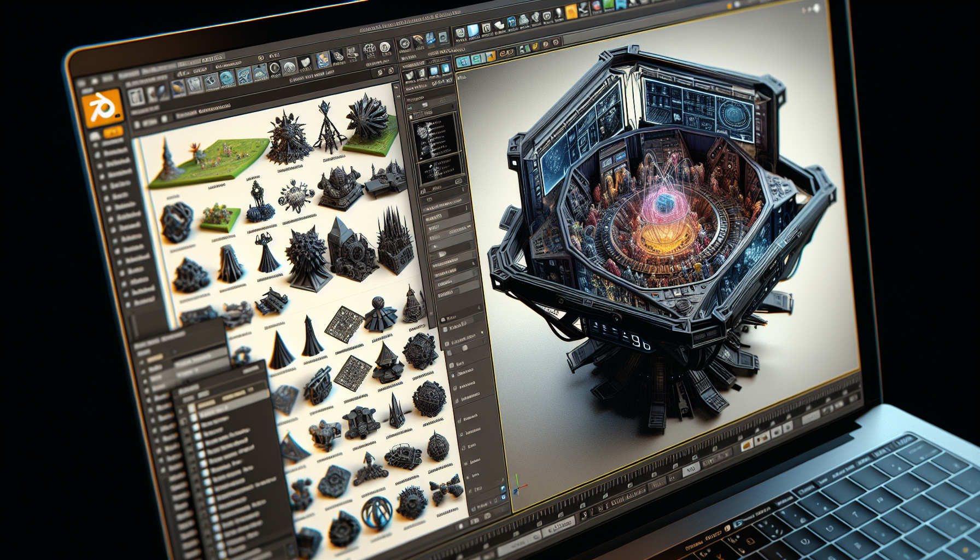Toggle the blue checkbox at properties panel bottom
980x560 pixels.
(x=503, y=487)
